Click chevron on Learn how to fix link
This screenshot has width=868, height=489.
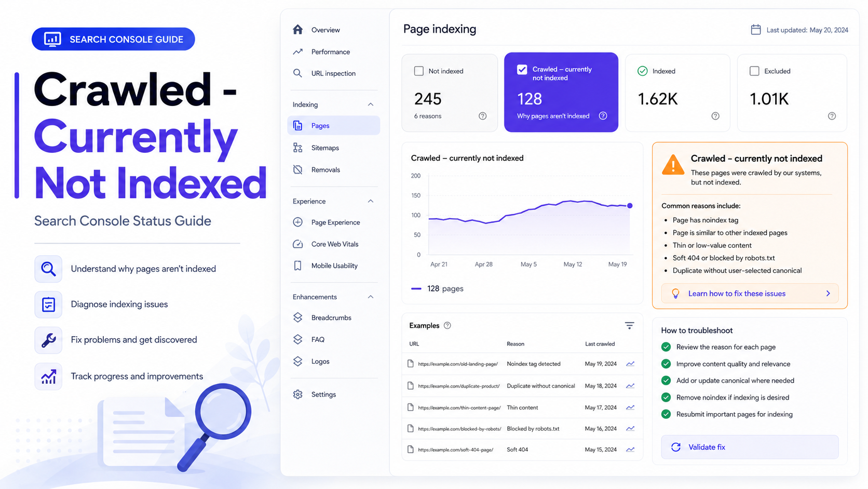tap(828, 294)
